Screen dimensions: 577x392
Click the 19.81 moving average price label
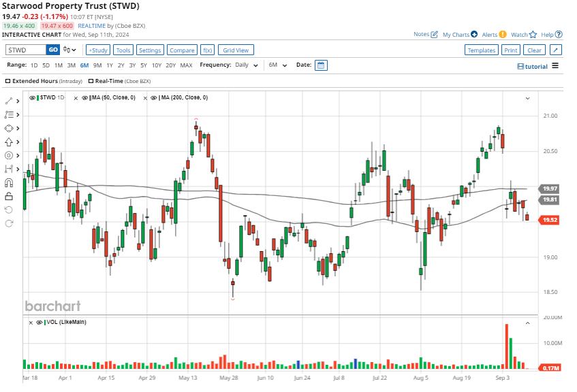[x=549, y=199]
